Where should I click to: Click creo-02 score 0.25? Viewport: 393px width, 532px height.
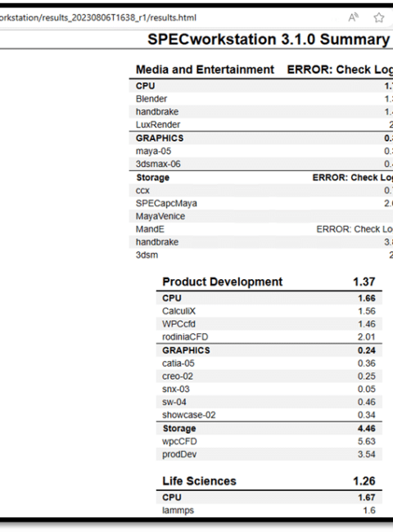pyautogui.click(x=367, y=376)
